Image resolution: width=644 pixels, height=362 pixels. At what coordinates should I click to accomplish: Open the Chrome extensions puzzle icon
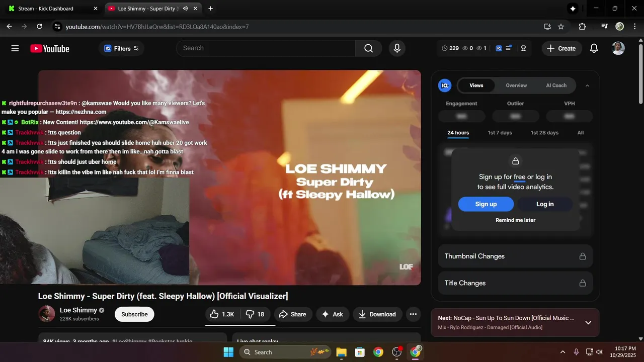[582, 26]
